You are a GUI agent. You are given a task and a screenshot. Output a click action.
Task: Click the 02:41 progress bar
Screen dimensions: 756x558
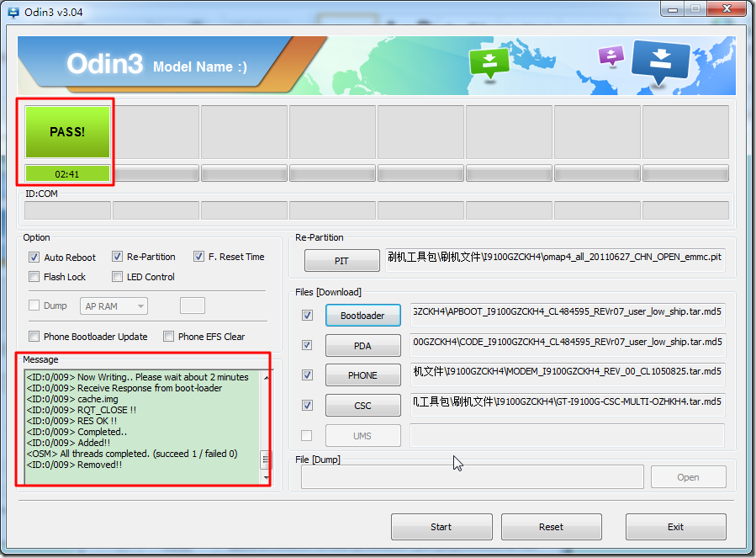[x=67, y=173]
